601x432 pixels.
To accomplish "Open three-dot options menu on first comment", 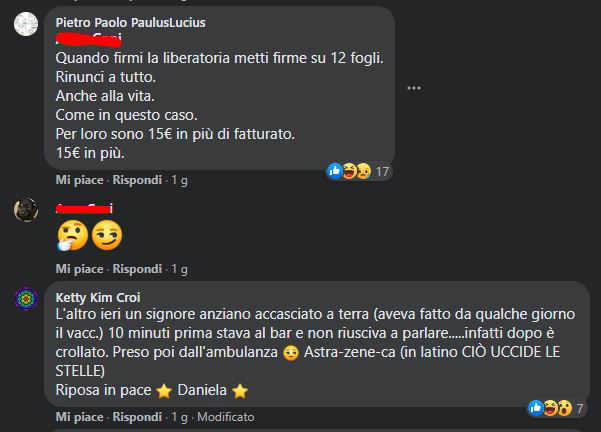I will click(413, 88).
